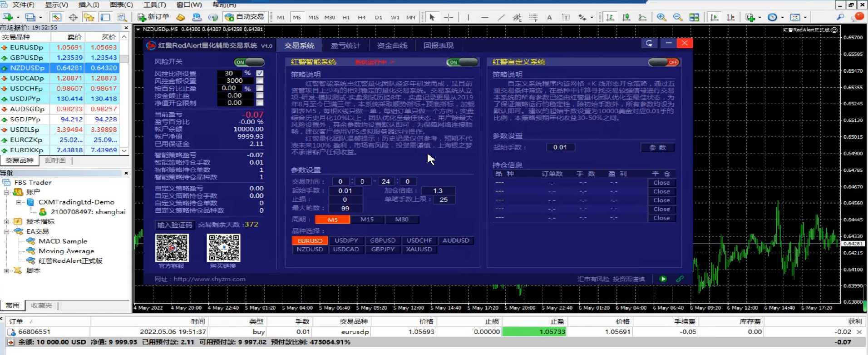Screen dimensions: 868x355
Task: Select the text A tool
Action: [x=549, y=17]
